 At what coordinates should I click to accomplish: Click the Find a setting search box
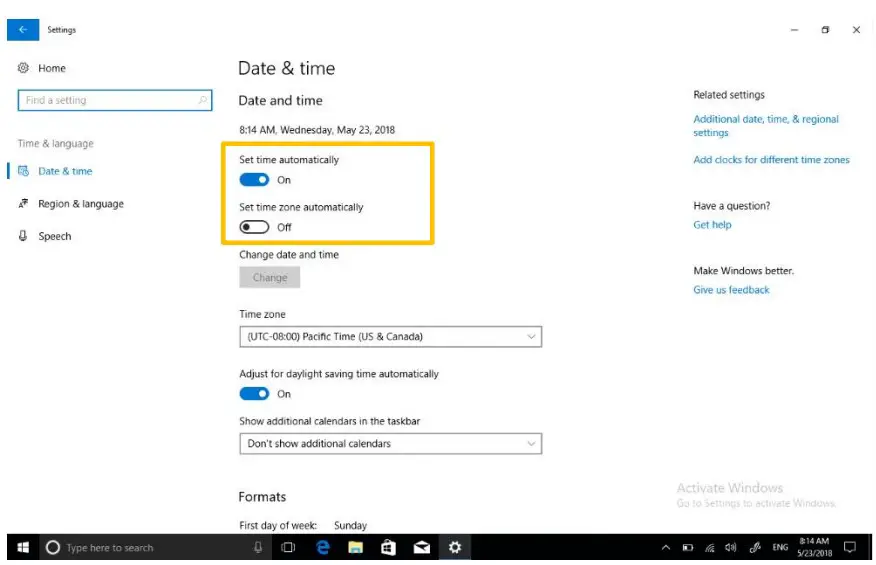[x=115, y=100]
